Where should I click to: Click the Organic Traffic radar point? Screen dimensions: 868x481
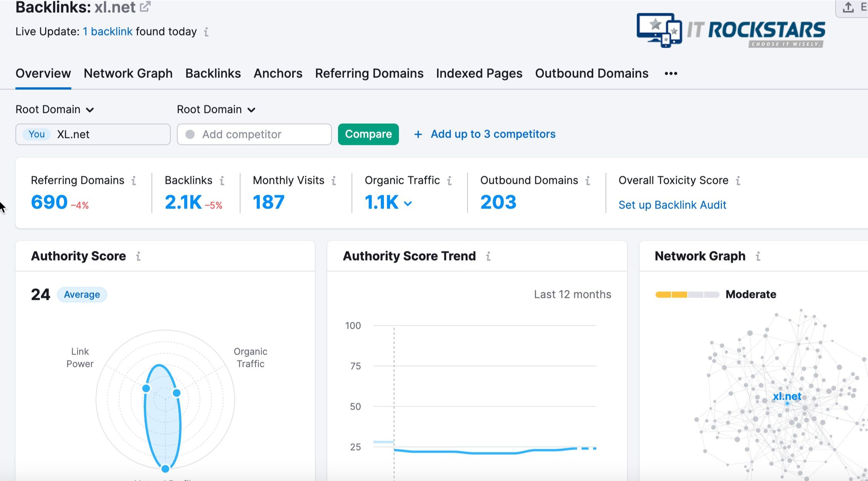click(177, 393)
